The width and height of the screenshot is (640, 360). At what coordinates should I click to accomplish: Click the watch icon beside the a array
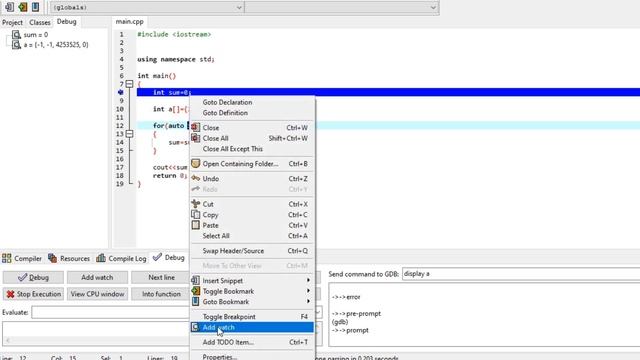pos(16,45)
